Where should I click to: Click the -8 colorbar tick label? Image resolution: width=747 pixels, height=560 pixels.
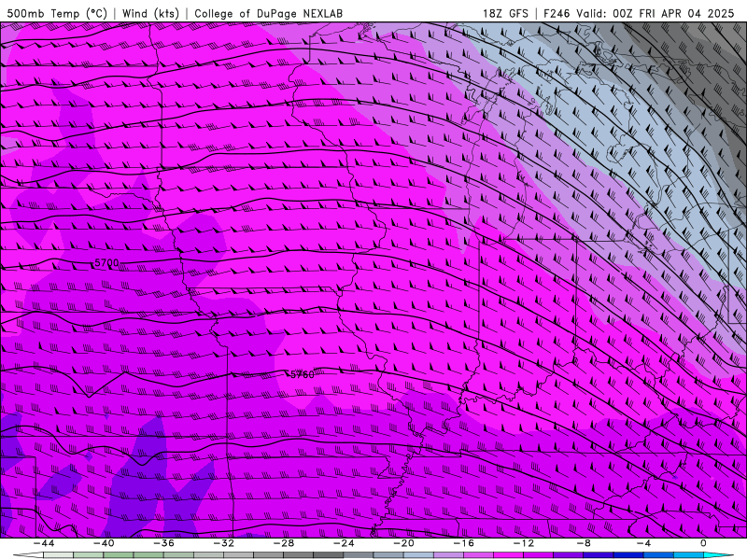[x=584, y=543]
